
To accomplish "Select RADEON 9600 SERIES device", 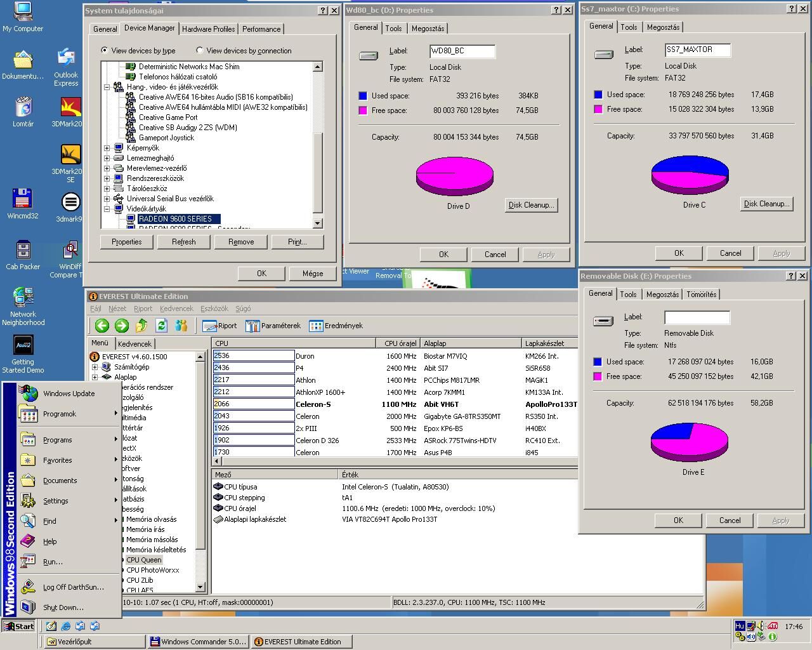I will click(178, 219).
